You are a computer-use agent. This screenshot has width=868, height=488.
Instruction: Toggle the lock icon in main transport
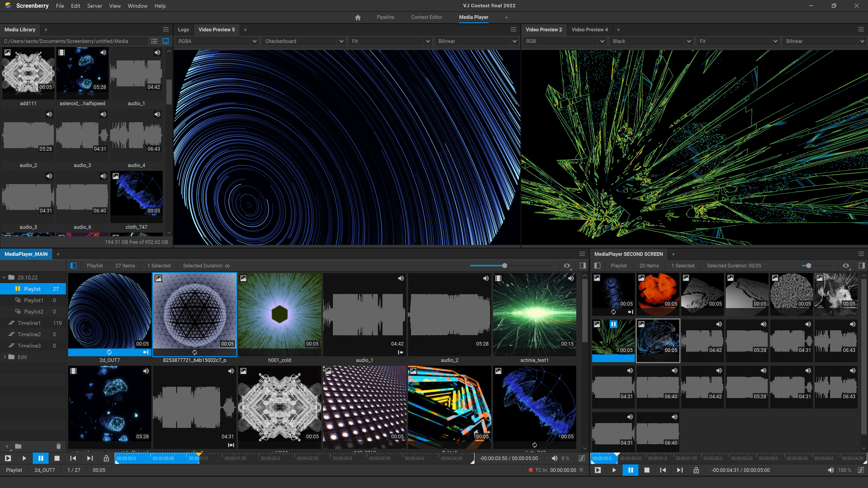click(106, 458)
